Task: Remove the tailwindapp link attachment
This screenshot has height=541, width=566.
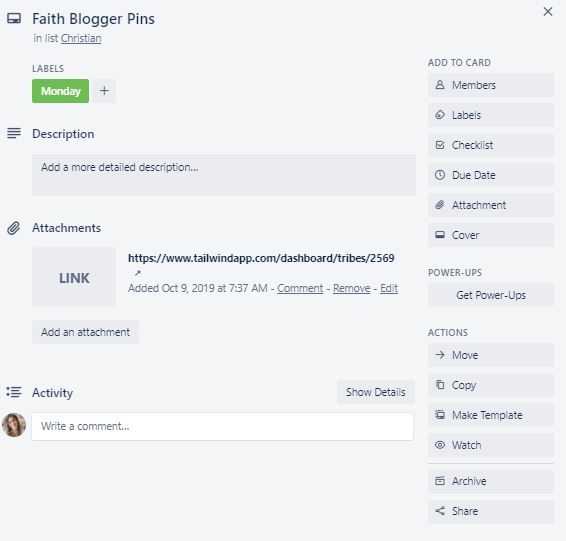Action: pyautogui.click(x=352, y=288)
